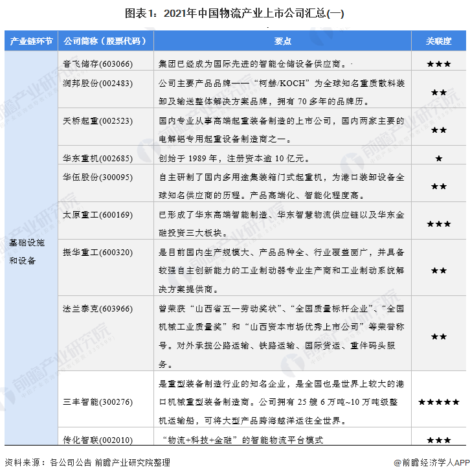
Task: Click the two-star rating for 润邦股份
Action: pyautogui.click(x=439, y=92)
